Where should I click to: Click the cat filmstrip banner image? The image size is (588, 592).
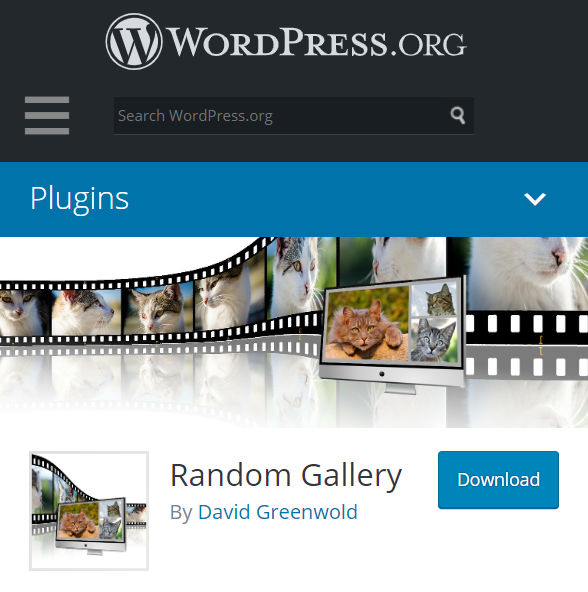pos(294,332)
